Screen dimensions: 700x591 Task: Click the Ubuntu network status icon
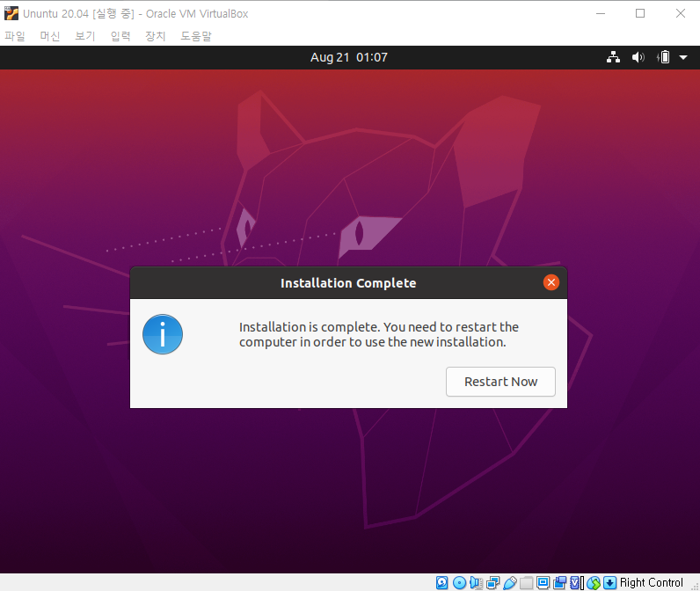coord(614,57)
